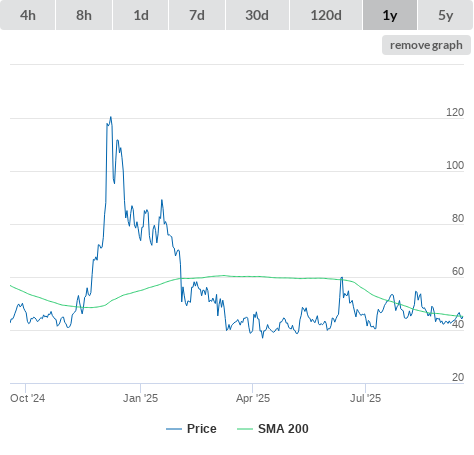Click the 100 y-axis gridline label

[x=455, y=165]
